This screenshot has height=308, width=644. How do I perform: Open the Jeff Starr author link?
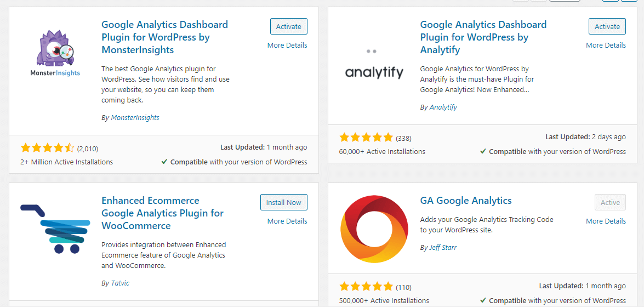tap(443, 248)
